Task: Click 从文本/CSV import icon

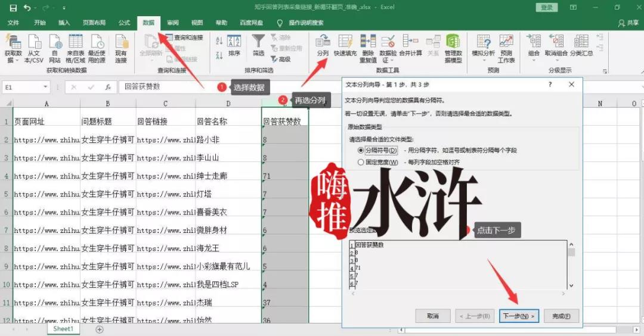Action: tap(34, 42)
